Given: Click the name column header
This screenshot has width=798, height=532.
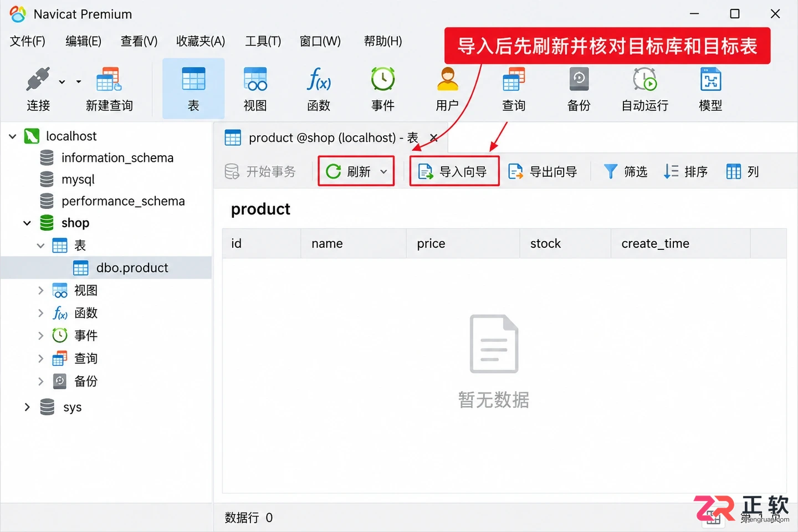Looking at the screenshot, I should 354,244.
